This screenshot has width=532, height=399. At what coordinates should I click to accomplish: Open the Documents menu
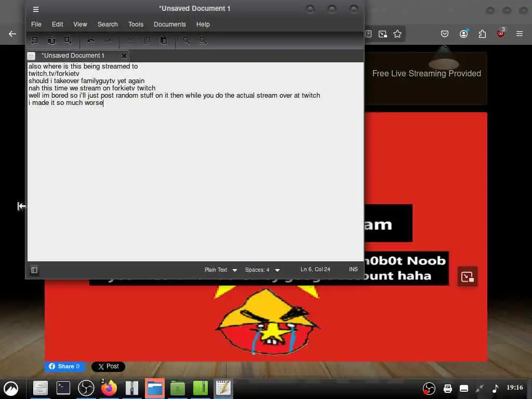pyautogui.click(x=170, y=24)
